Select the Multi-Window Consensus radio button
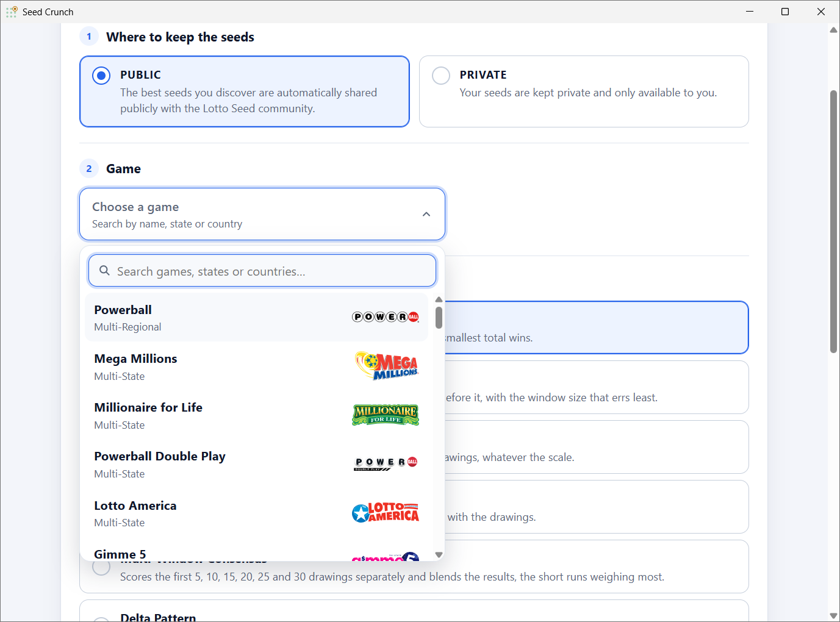 pyautogui.click(x=101, y=567)
